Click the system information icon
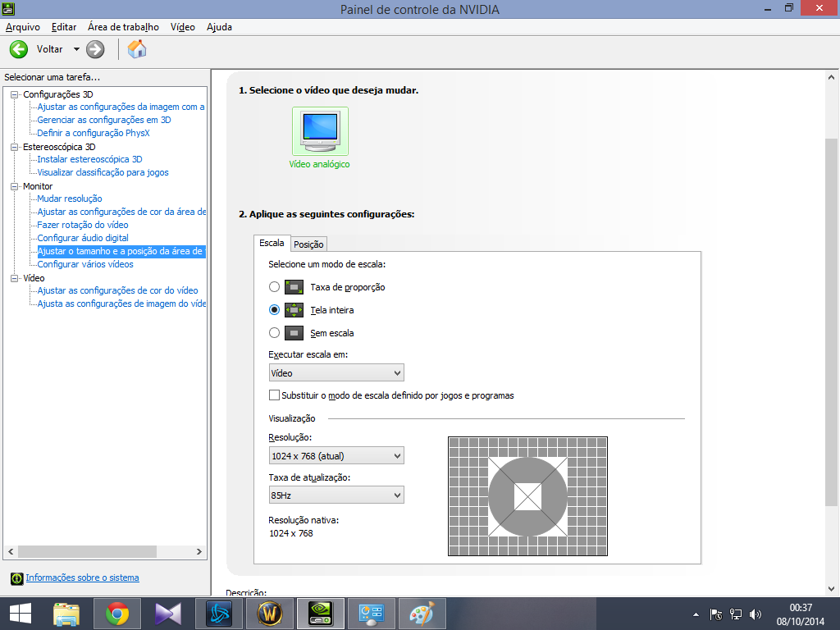This screenshot has height=630, width=840. coord(17,578)
